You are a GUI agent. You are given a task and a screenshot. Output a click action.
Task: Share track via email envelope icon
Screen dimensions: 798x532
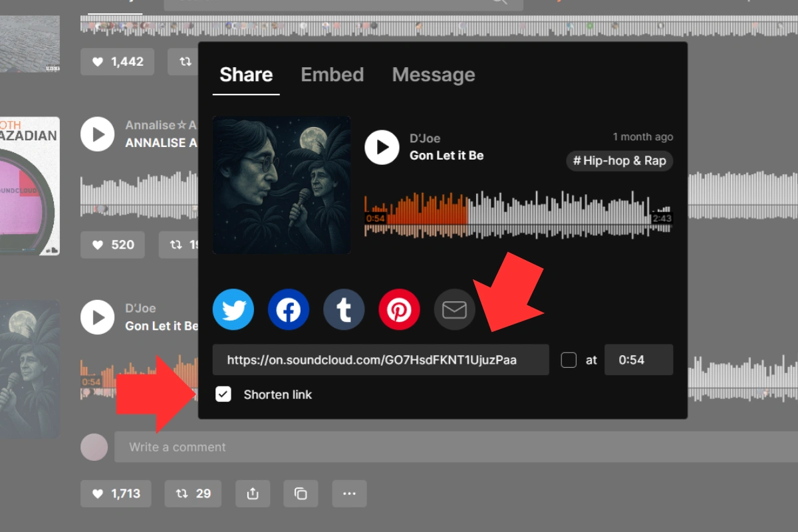point(455,310)
